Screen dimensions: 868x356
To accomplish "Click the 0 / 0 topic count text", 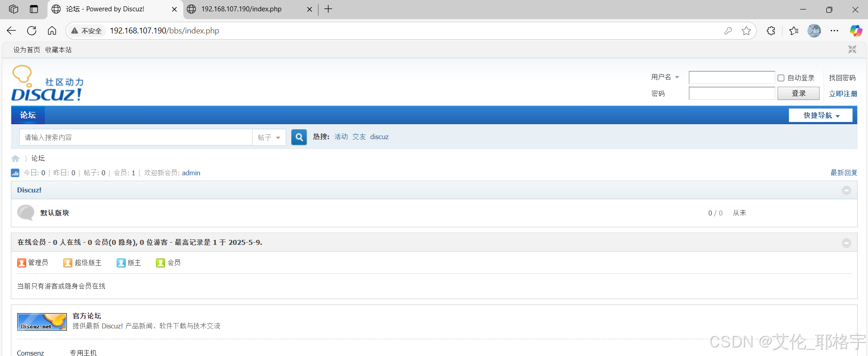I will coord(715,213).
